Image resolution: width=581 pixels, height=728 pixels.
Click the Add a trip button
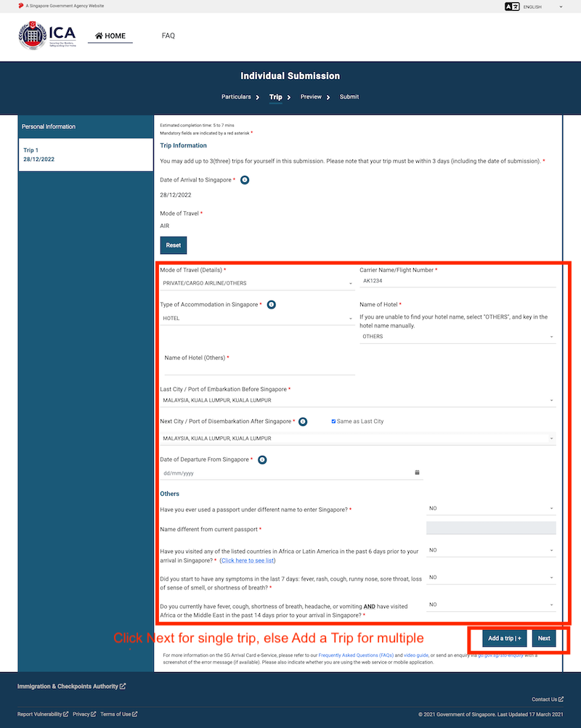point(504,639)
